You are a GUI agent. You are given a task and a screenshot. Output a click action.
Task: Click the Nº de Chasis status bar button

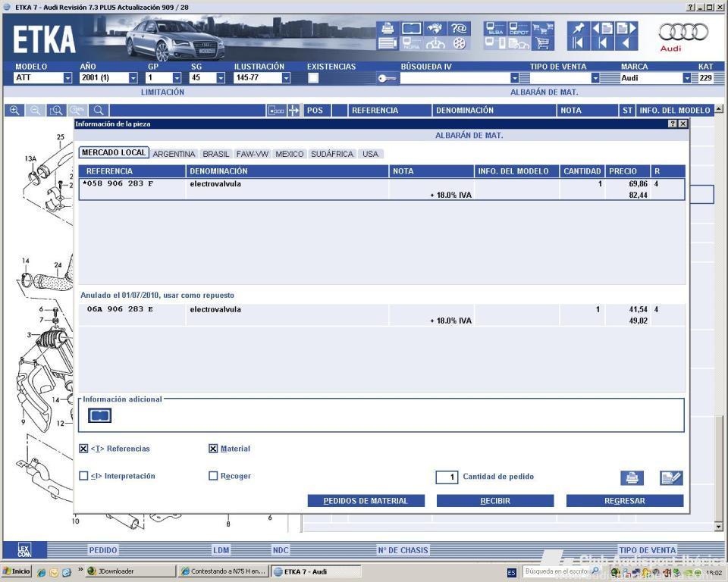[x=403, y=550]
